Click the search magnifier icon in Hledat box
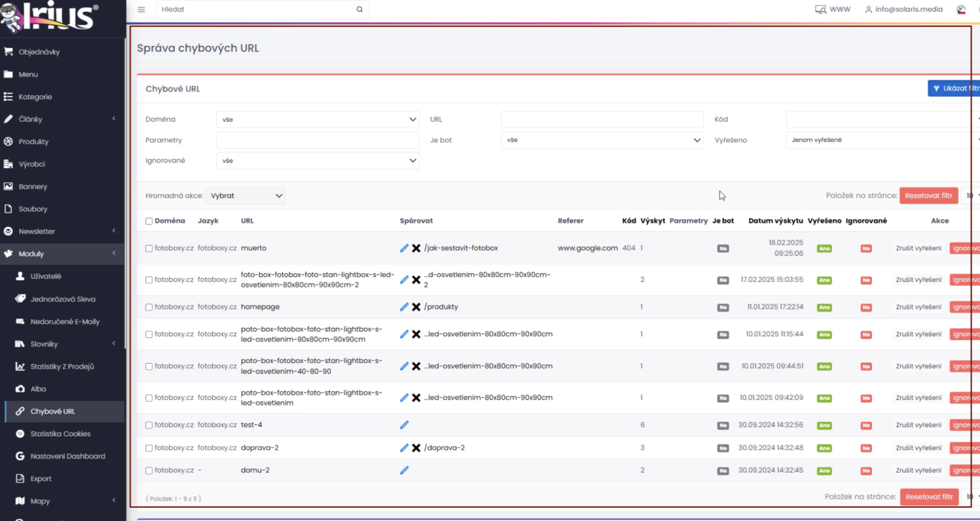The width and height of the screenshot is (980, 521). (359, 9)
